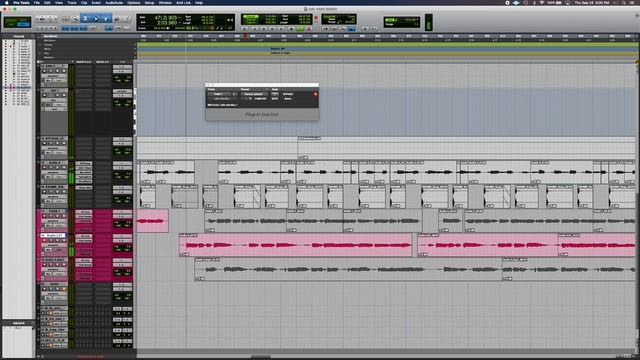Click the Key ruler plus button
The width and height of the screenshot is (640, 360).
click(x=135, y=53)
